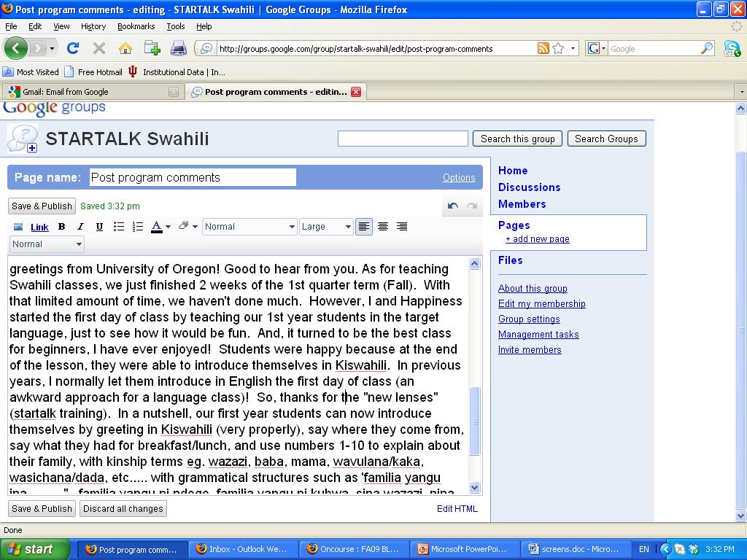The height and width of the screenshot is (560, 747).
Task: Open Group settings link
Action: tap(529, 319)
